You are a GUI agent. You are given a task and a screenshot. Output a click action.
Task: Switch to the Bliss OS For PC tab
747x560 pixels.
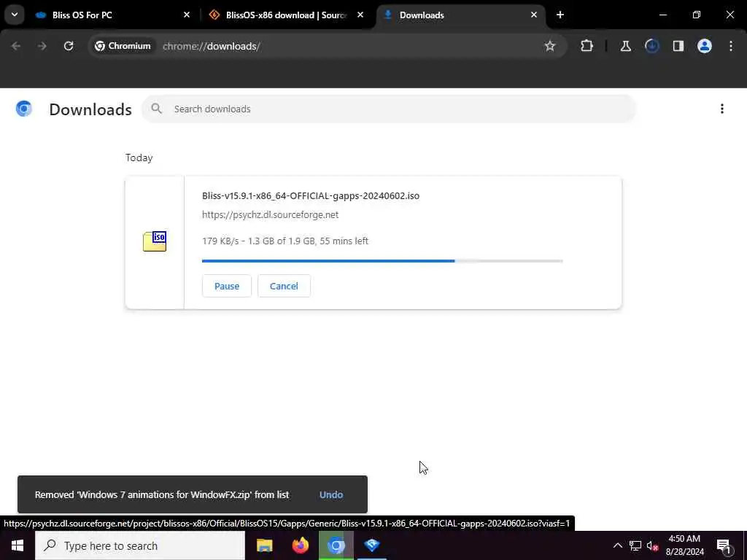[112, 15]
